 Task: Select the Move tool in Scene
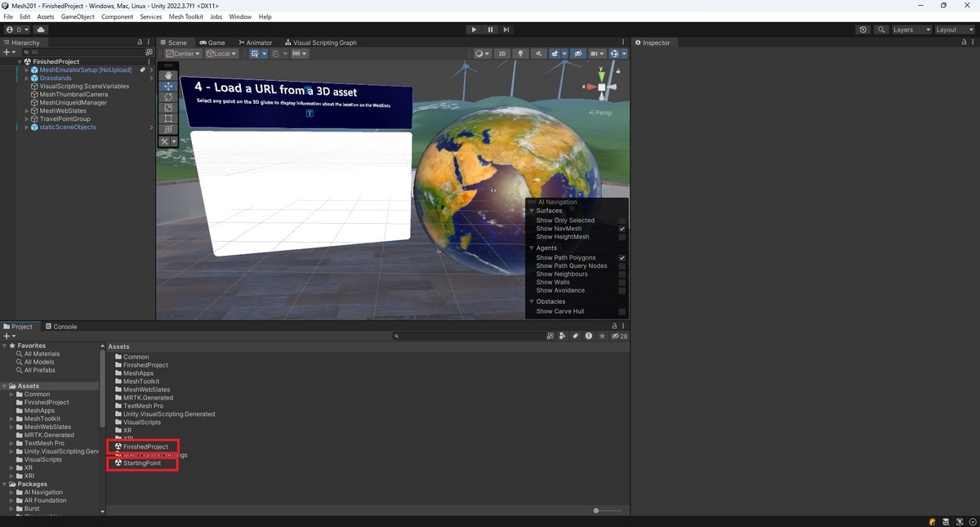169,86
